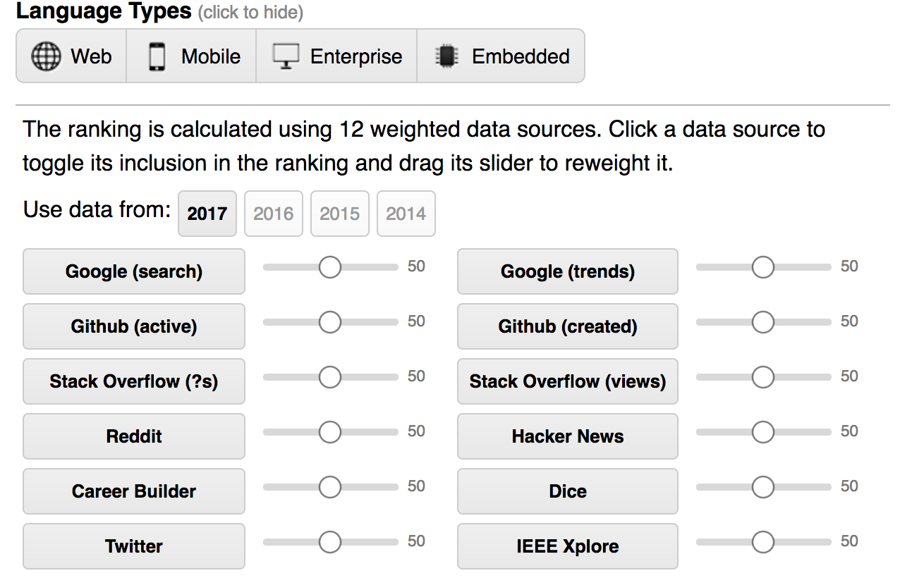Switch to 2015 data

pyautogui.click(x=340, y=214)
